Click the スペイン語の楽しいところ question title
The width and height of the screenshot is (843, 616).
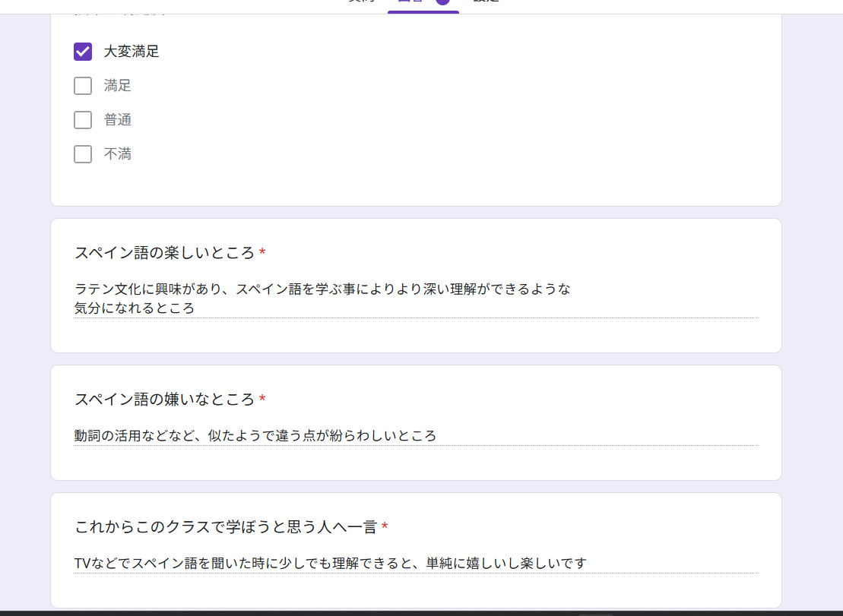point(164,253)
